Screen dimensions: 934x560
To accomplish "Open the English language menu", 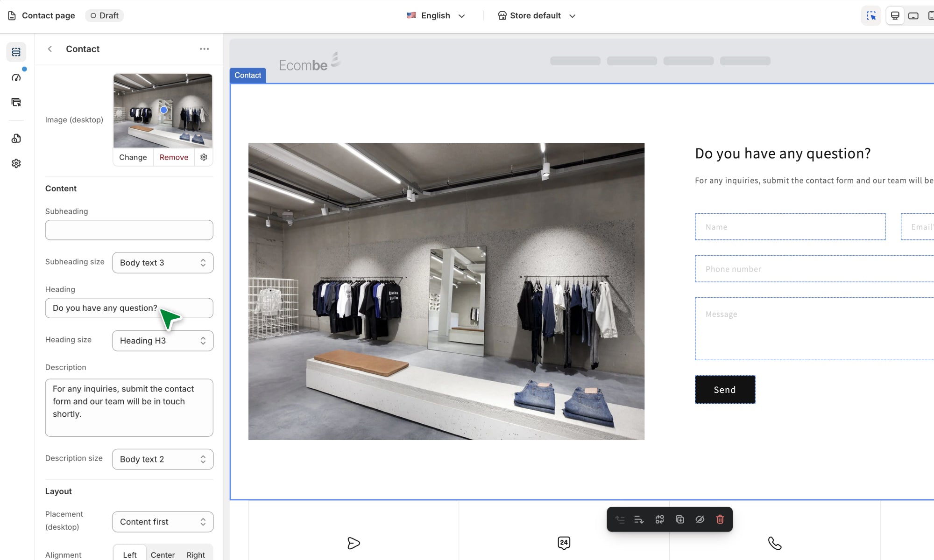I will click(x=436, y=16).
